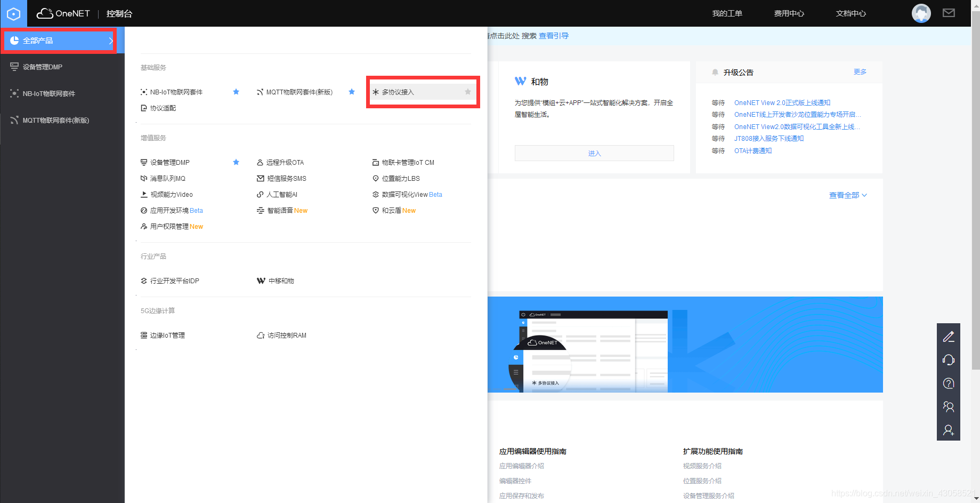
Task: Toggle favorite star for 多协议接入
Action: pos(468,92)
